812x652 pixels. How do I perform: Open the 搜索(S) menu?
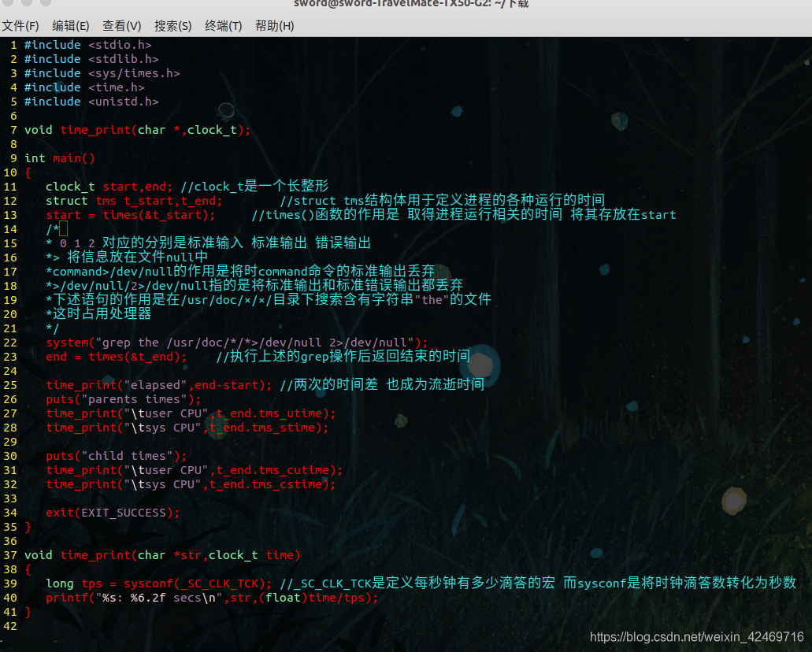pos(173,26)
